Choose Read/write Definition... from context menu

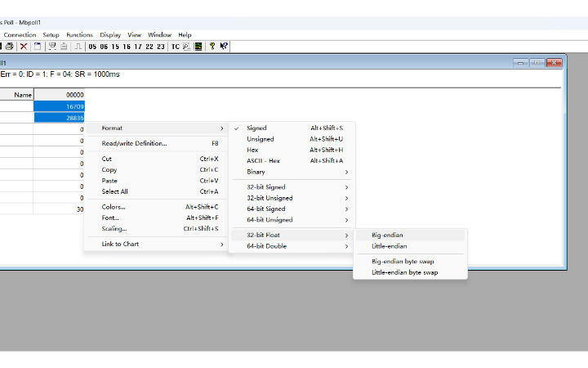pos(156,143)
